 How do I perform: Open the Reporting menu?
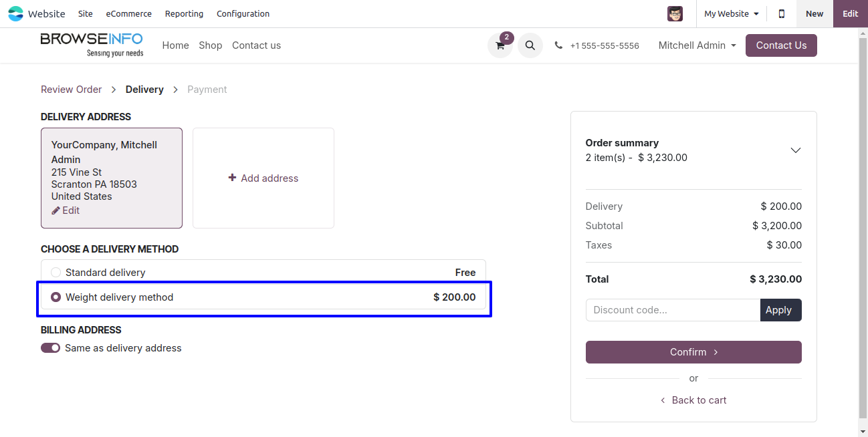pos(184,13)
